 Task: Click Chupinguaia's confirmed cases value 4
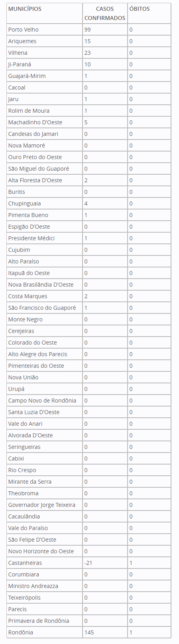[x=86, y=203]
